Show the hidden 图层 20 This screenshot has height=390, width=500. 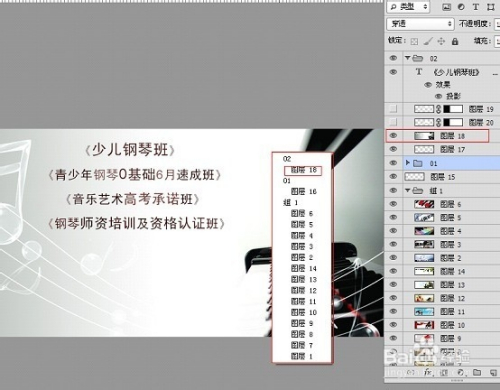click(394, 122)
